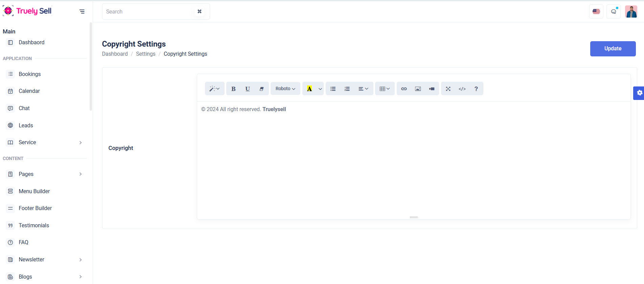
Task: Toggle fullscreen editor mode
Action: (448, 89)
